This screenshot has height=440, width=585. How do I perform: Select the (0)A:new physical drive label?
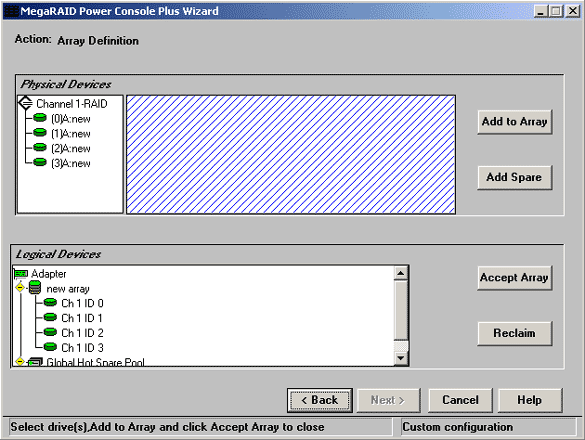(x=71, y=119)
